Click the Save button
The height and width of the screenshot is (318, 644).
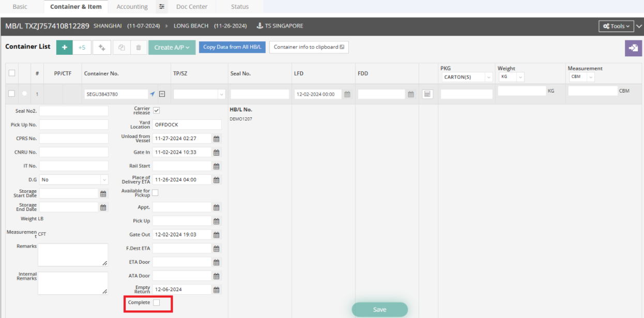379,309
